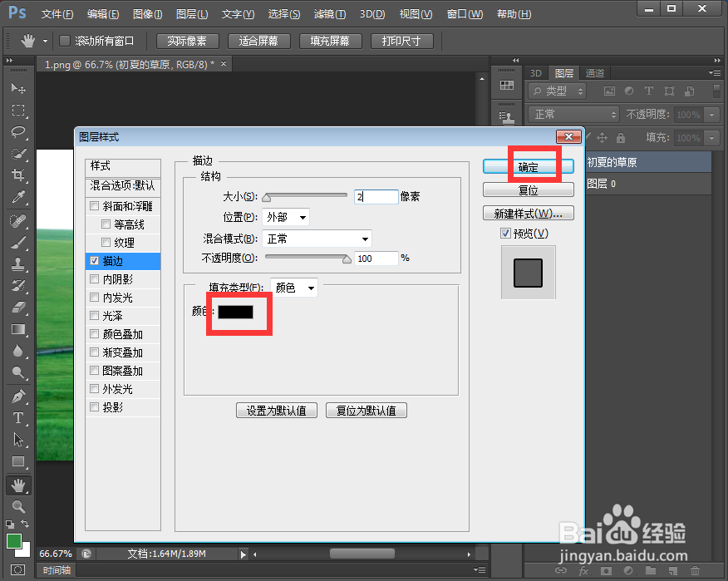The image size is (728, 581).
Task: Open the stroke color swatch picker
Action: coord(238,312)
